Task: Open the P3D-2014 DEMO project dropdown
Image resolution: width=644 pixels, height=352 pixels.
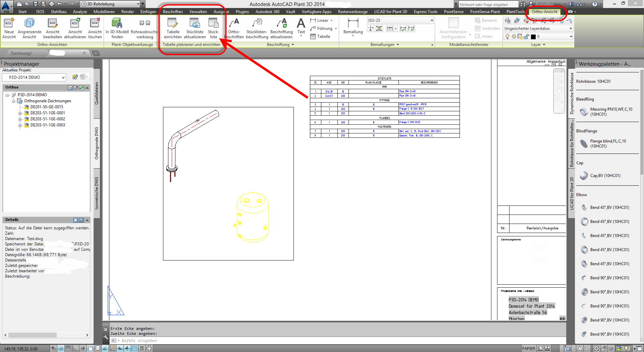Action: coord(63,77)
